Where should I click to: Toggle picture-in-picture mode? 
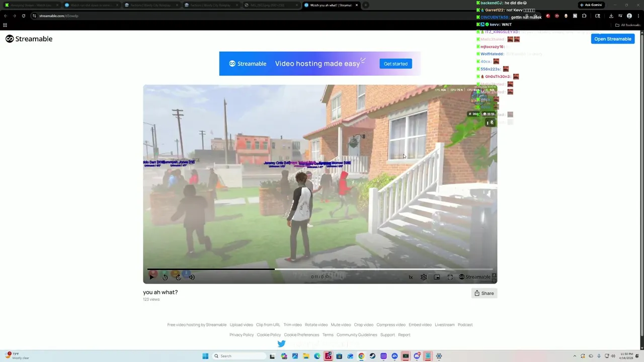[437, 277]
